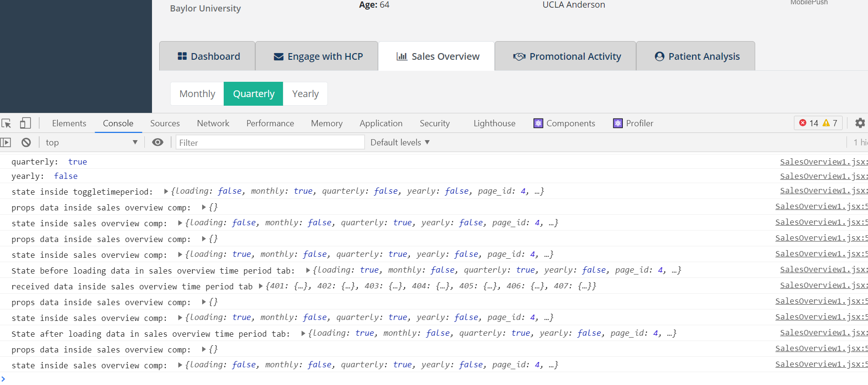The height and width of the screenshot is (385, 868).
Task: Click the red error count badge
Action: [x=808, y=123]
